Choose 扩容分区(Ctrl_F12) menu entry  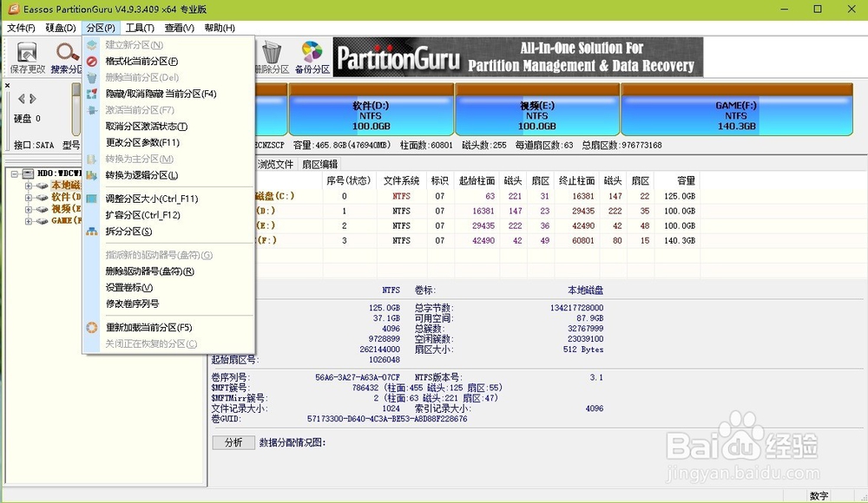click(143, 215)
